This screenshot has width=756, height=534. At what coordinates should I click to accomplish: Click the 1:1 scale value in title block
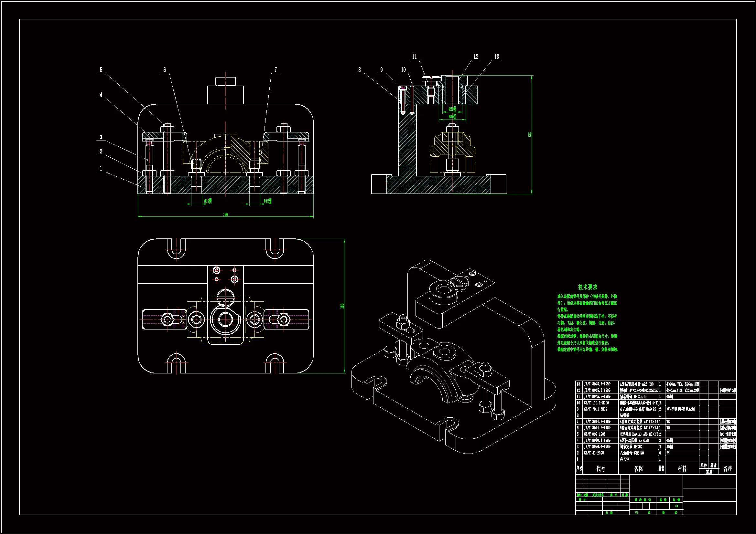coord(676,506)
